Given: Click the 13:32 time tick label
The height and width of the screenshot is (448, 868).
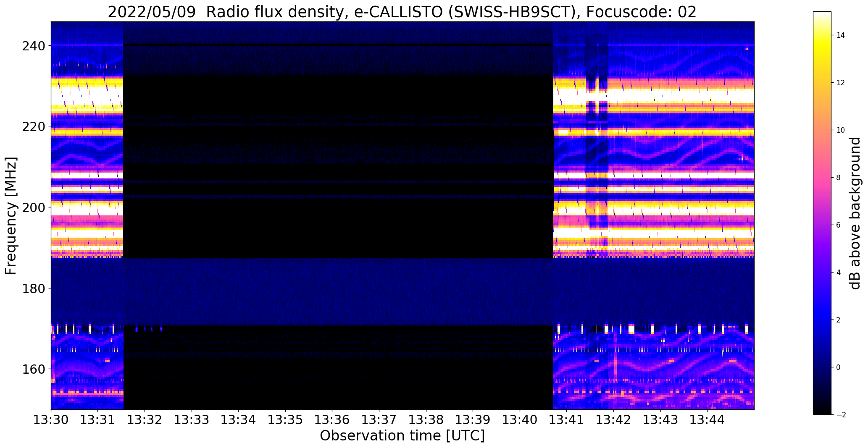Looking at the screenshot, I should click(145, 419).
